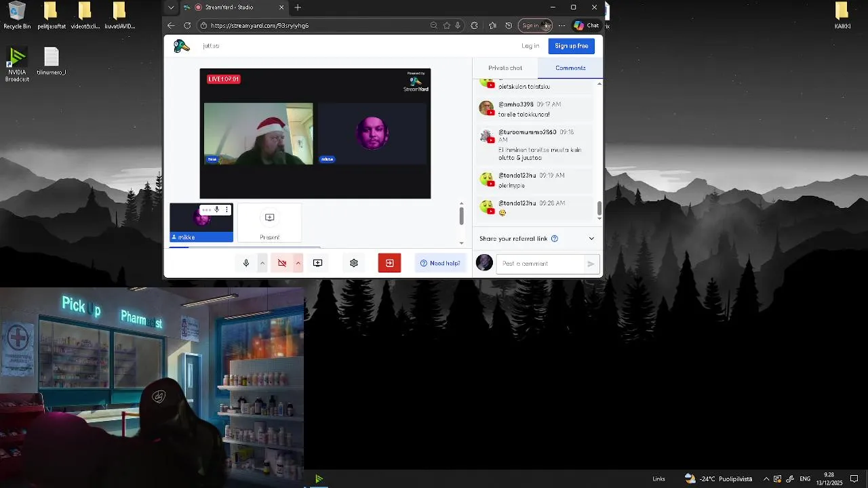Click the comment from @turoomummo2560

(x=536, y=144)
